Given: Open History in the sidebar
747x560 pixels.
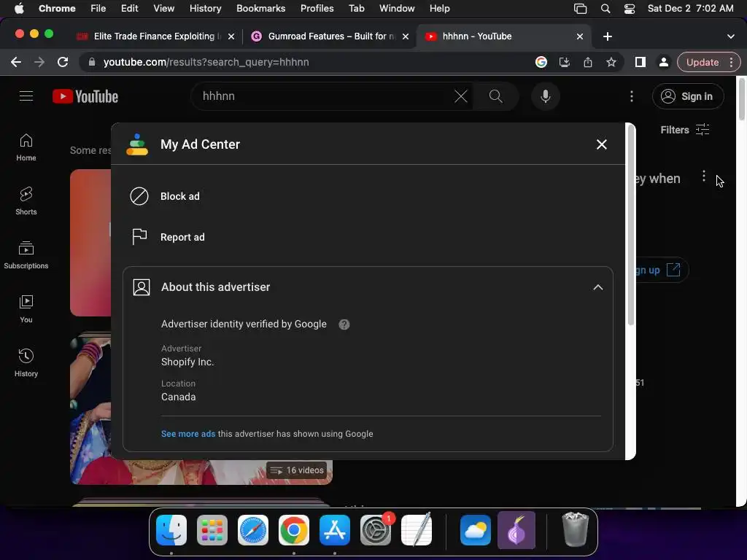Looking at the screenshot, I should (26, 363).
